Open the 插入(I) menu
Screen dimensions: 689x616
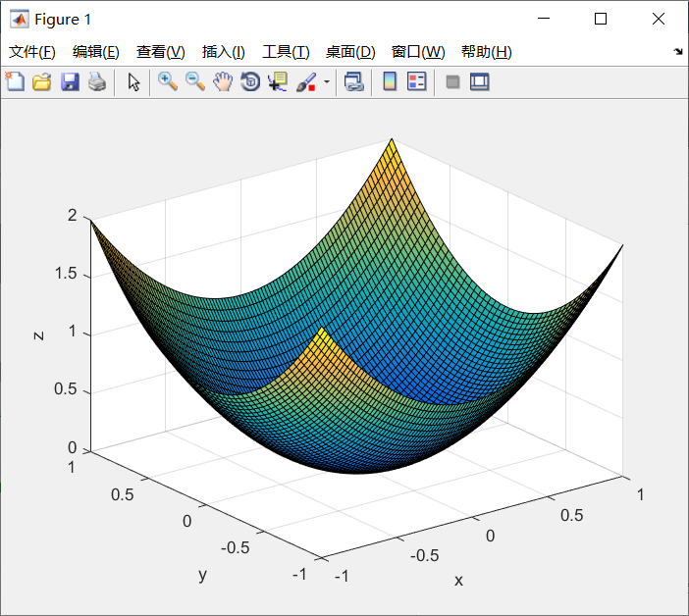pyautogui.click(x=223, y=52)
